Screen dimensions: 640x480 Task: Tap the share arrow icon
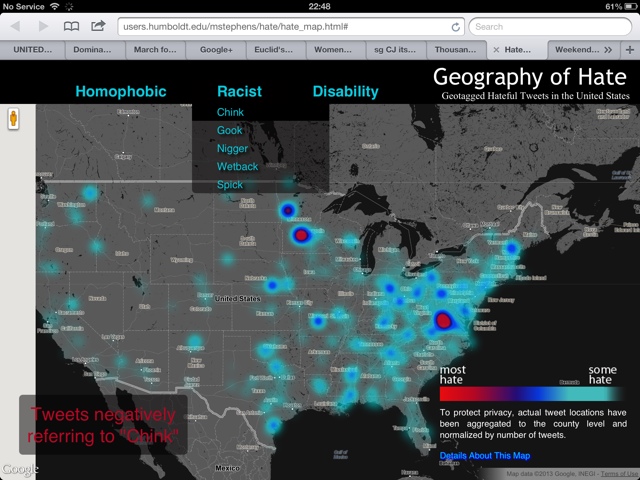pyautogui.click(x=98, y=26)
